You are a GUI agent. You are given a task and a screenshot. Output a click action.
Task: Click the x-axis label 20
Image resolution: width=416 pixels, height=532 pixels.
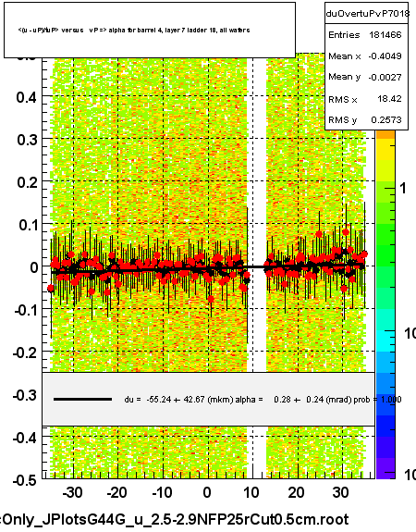pyautogui.click(x=296, y=492)
